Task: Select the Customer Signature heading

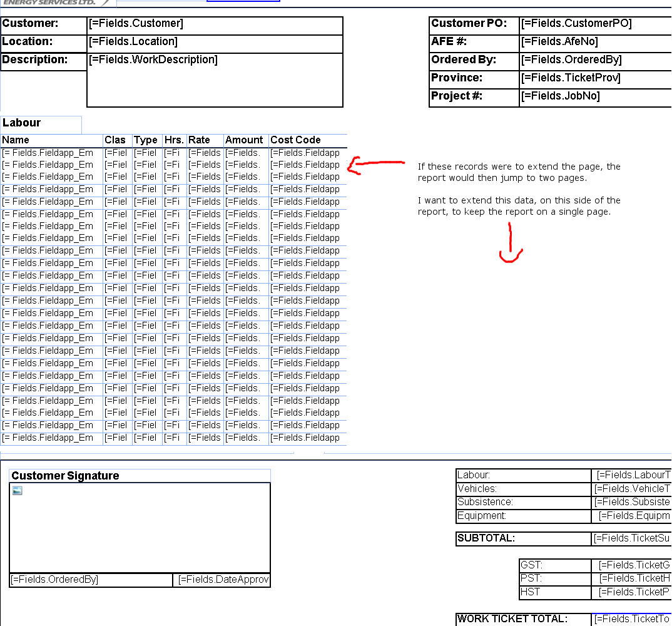Action: (140, 476)
